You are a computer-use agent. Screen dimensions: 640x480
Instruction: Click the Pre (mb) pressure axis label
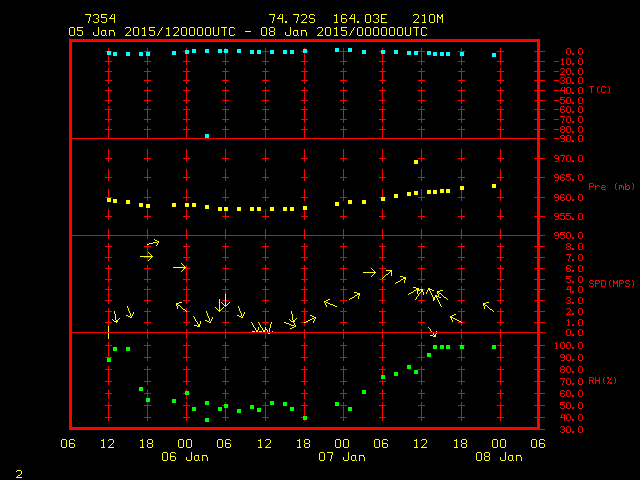[611, 187]
